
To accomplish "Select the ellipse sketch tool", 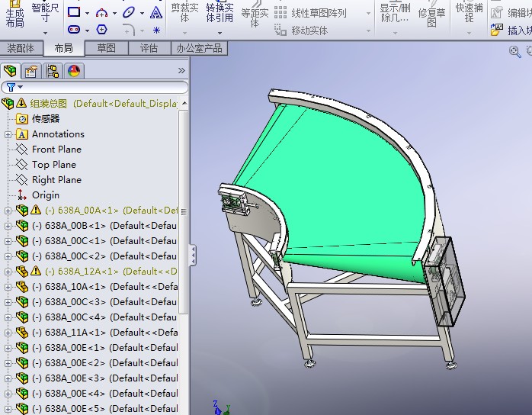I will point(129,12).
